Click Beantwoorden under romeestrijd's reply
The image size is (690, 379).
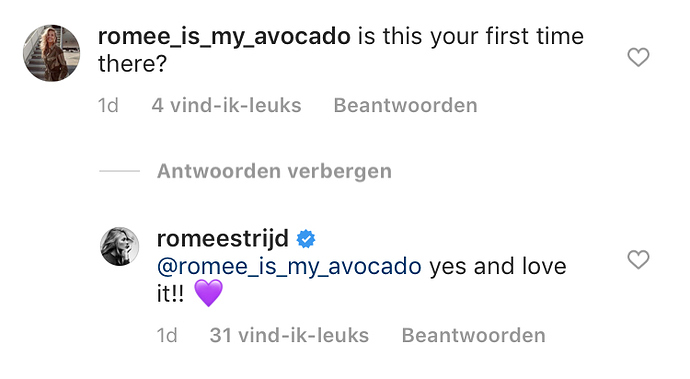tap(473, 335)
